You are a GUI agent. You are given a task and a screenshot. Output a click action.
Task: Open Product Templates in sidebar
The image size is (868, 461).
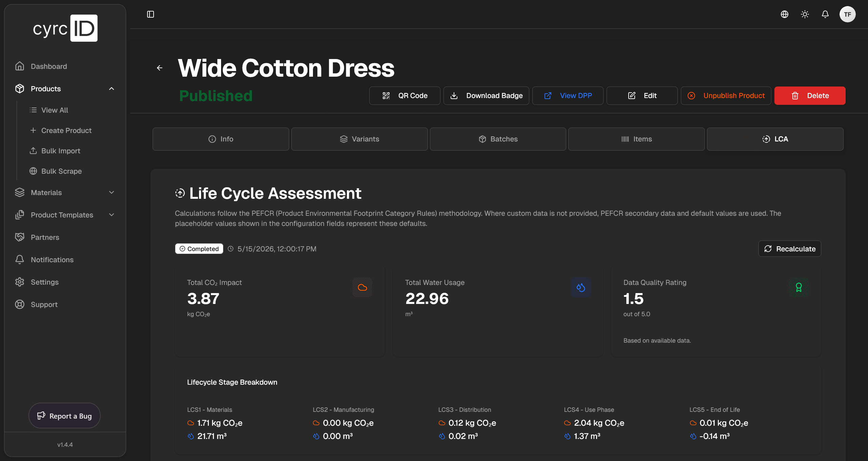tap(62, 215)
